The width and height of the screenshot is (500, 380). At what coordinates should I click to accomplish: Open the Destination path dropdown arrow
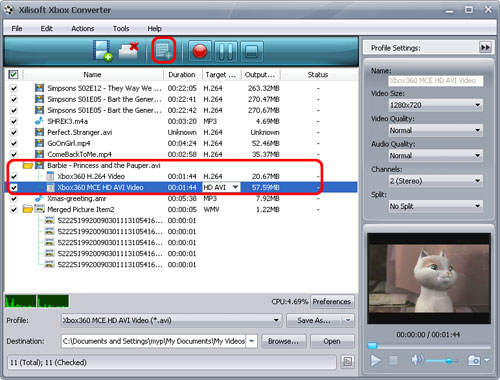click(251, 341)
